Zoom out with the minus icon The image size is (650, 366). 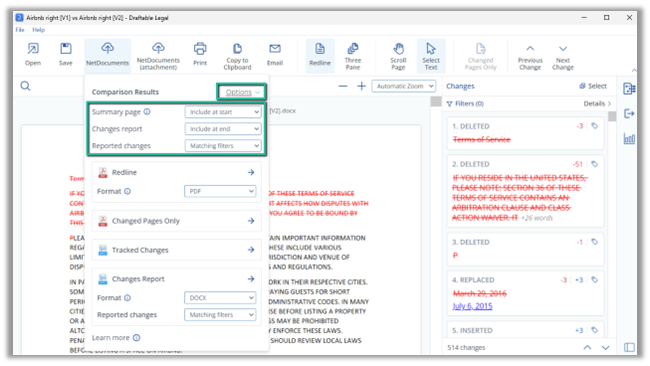tap(343, 86)
